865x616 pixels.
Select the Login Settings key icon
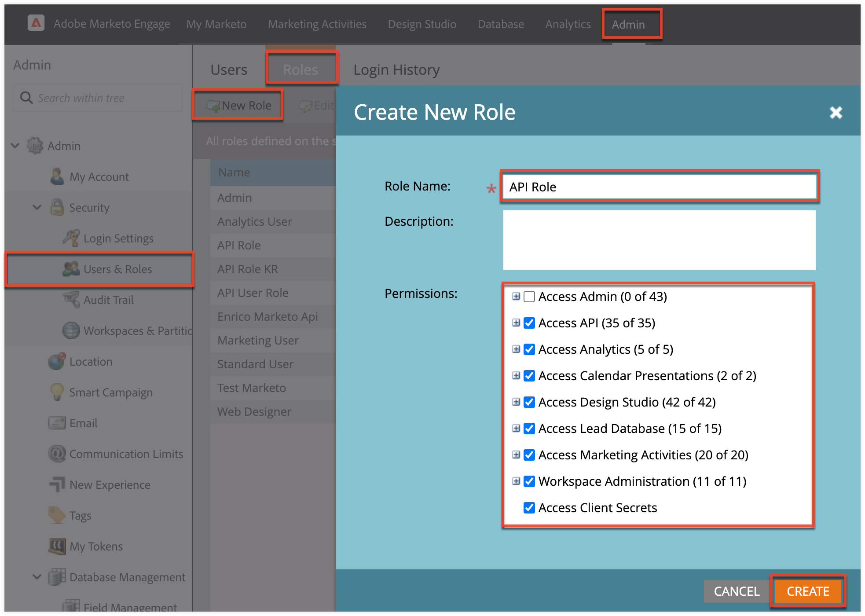pos(72,238)
